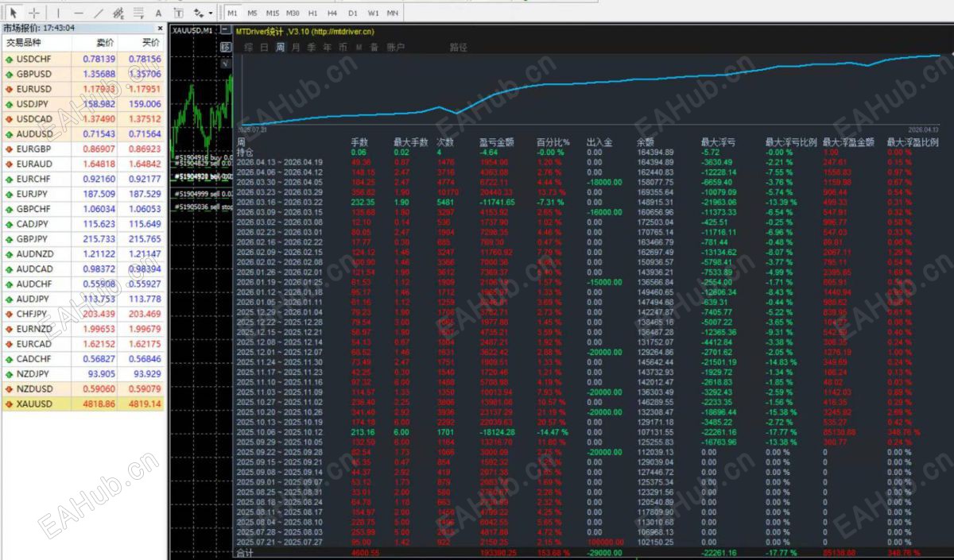Select AUDNZD in Market Watch

pyautogui.click(x=83, y=254)
